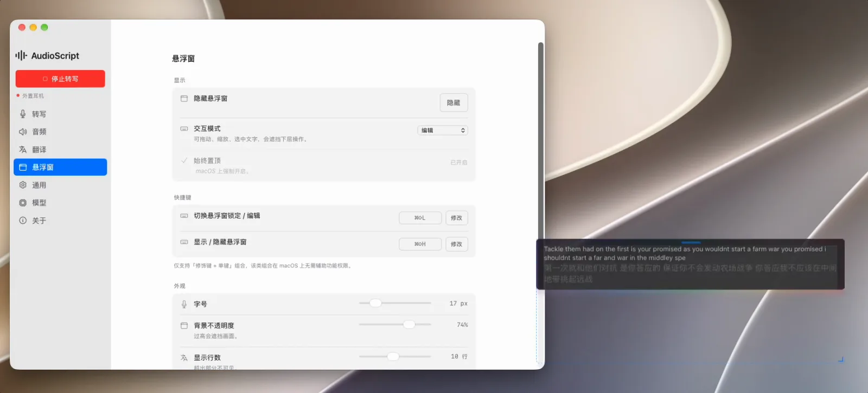Viewport: 868px width, 393px height.
Task: Click the microphone icon beside 字号
Action: (184, 304)
